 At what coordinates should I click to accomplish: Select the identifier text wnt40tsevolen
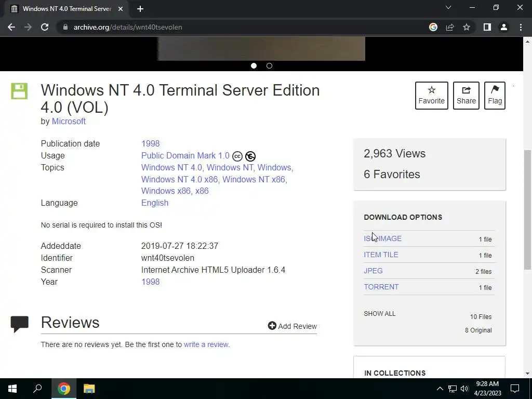click(168, 258)
